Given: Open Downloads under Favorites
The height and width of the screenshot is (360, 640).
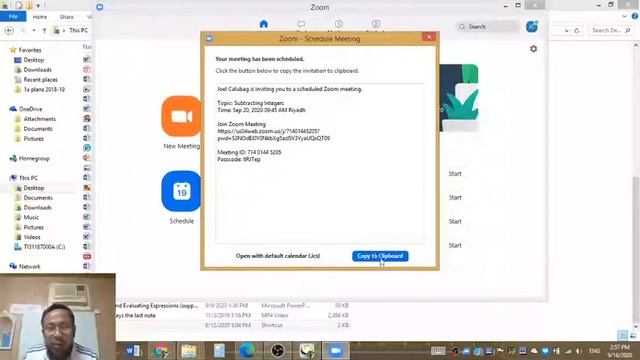Looking at the screenshot, I should tap(37, 70).
